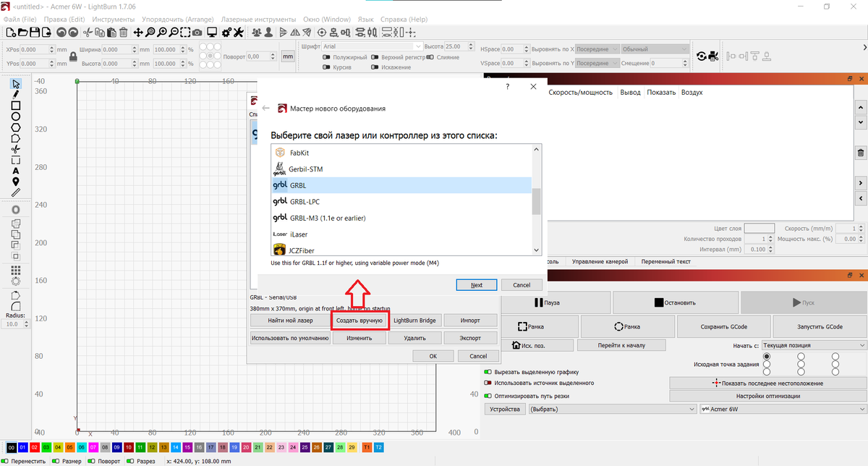868x466 pixels.
Task: Open Выровнять по Y dropdown
Action: click(x=597, y=63)
